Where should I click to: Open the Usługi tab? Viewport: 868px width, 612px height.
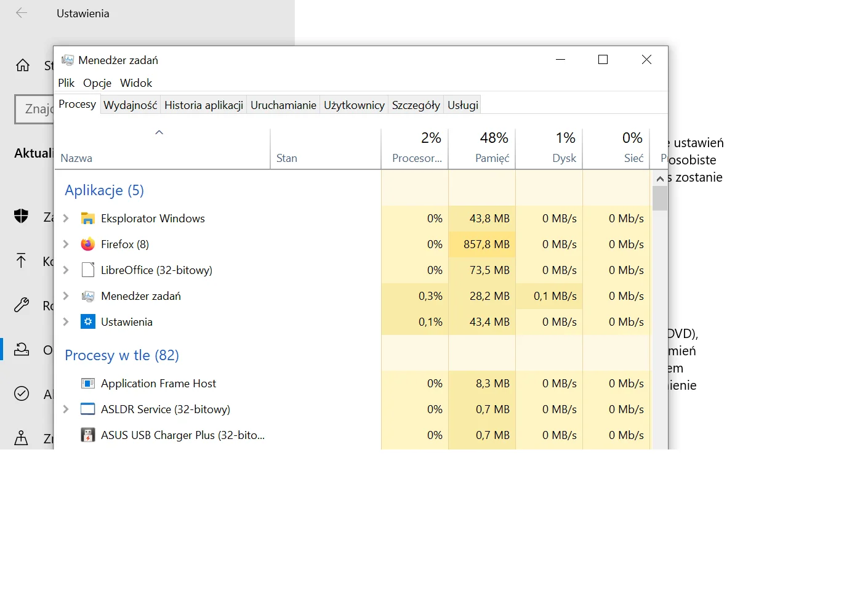463,105
